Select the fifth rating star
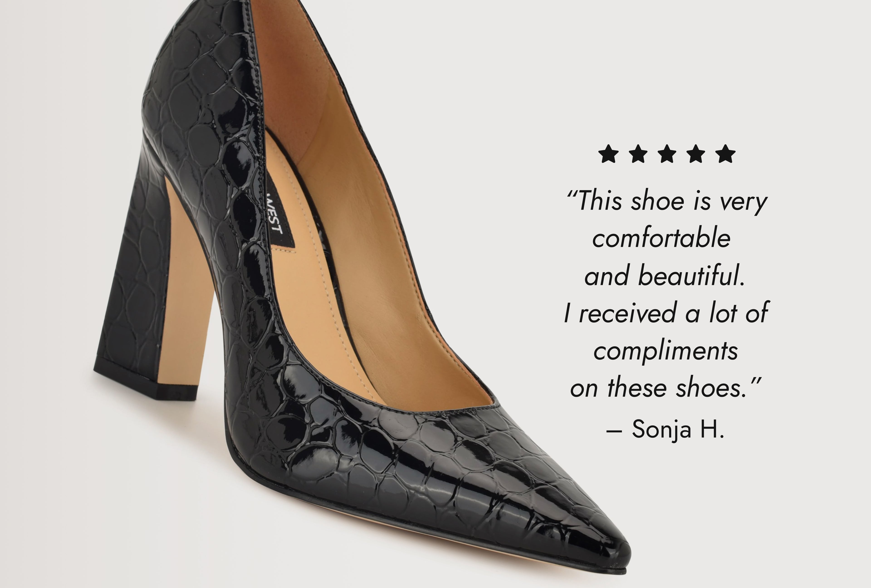This screenshot has height=588, width=871. 726,154
